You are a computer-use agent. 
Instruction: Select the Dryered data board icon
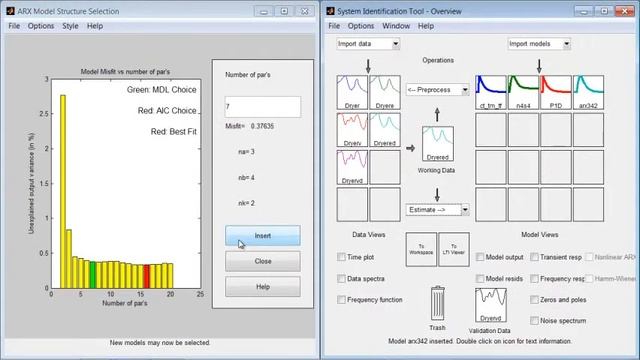pyautogui.click(x=385, y=130)
